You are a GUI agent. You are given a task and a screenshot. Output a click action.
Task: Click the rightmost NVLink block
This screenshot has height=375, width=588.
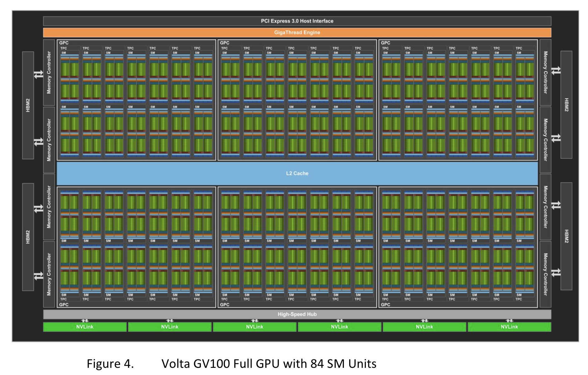tap(509, 327)
